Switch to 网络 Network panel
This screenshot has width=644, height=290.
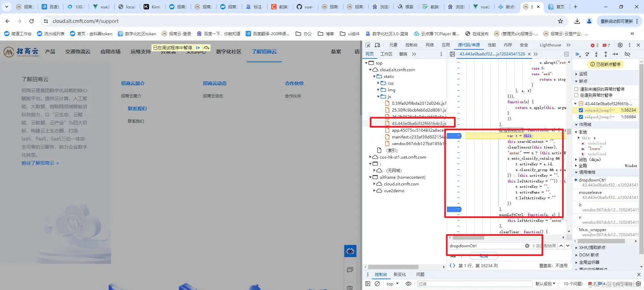click(430, 45)
